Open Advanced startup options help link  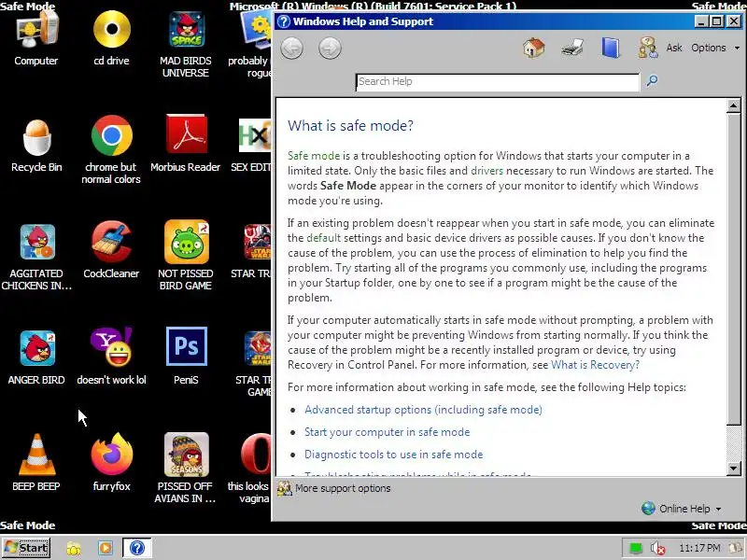423,410
